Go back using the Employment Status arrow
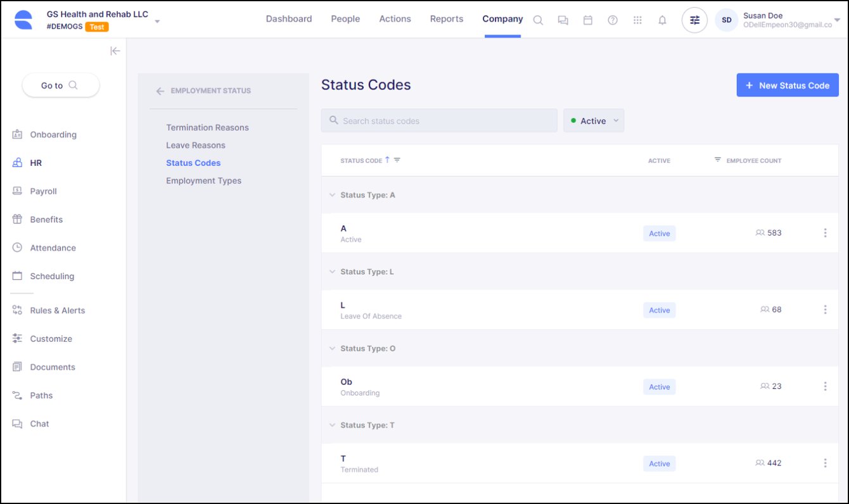The width and height of the screenshot is (849, 504). point(160,91)
